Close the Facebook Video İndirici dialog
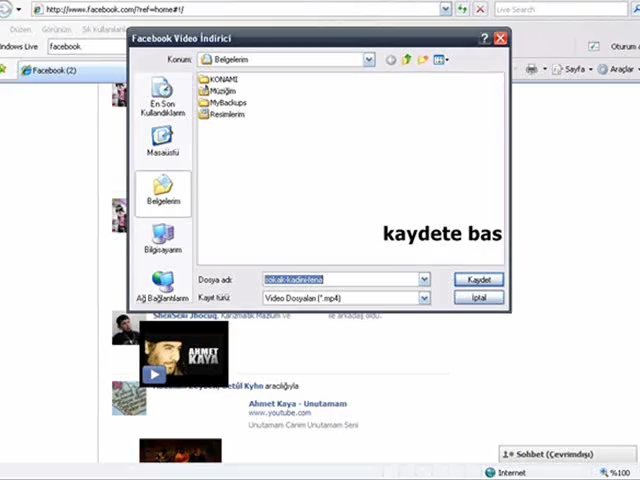Screen dimensions: 640x480 (500, 38)
